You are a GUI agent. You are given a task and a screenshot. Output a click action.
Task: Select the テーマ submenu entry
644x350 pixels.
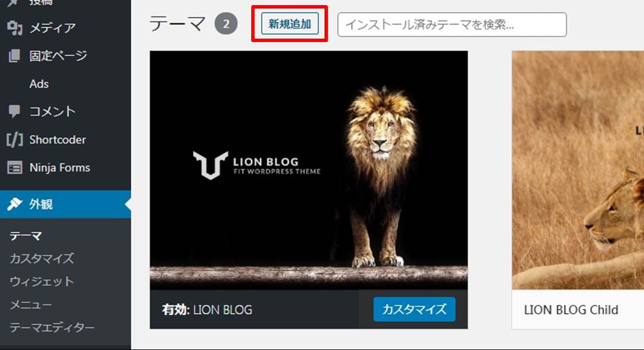(26, 236)
